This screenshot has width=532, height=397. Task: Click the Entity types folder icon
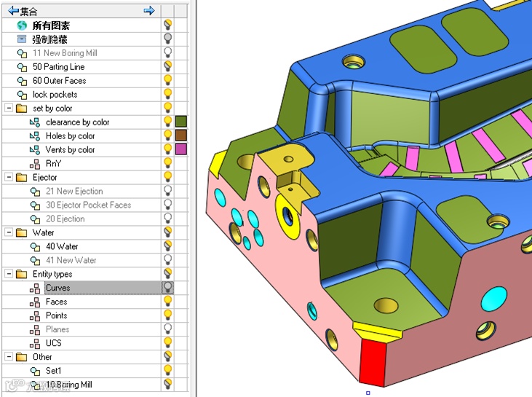click(22, 274)
